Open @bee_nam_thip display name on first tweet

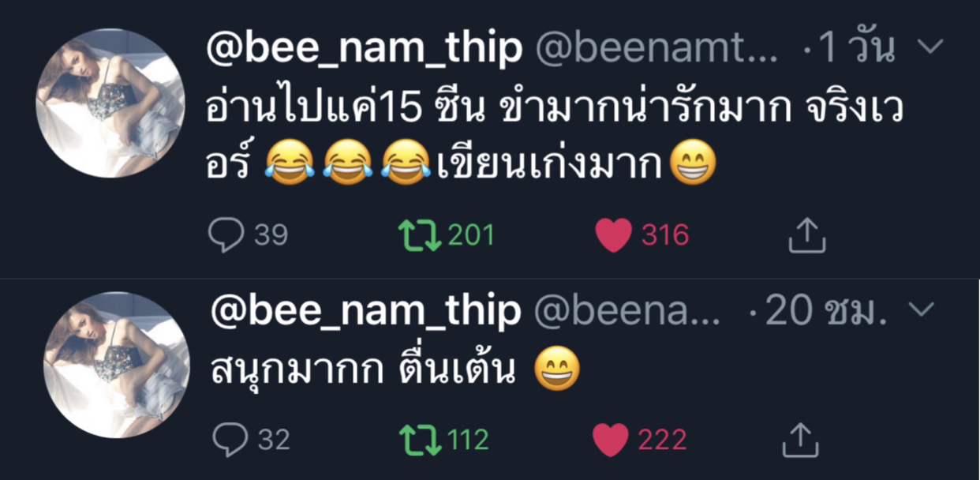(364, 50)
